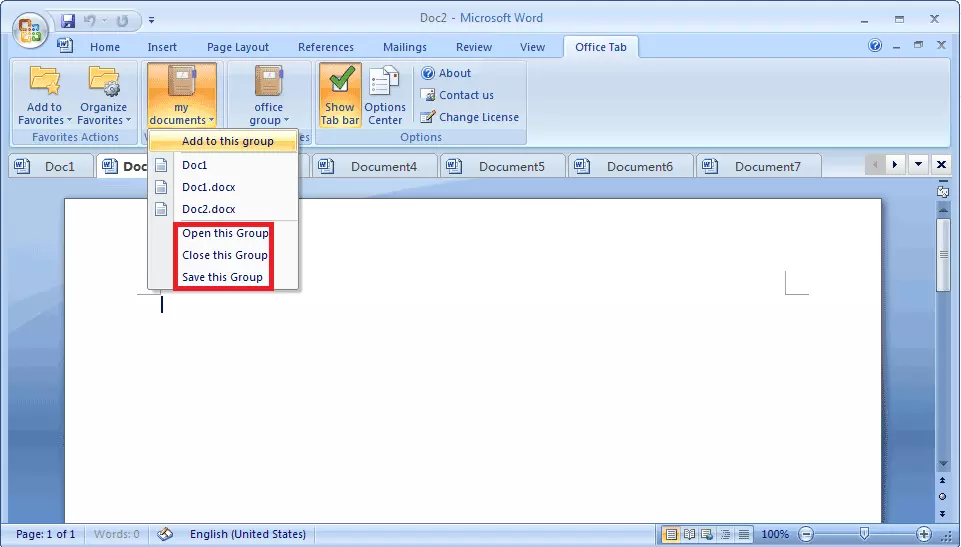Screen dimensions: 961x547
Task: Switch to Web Layout view
Action: tap(707, 535)
